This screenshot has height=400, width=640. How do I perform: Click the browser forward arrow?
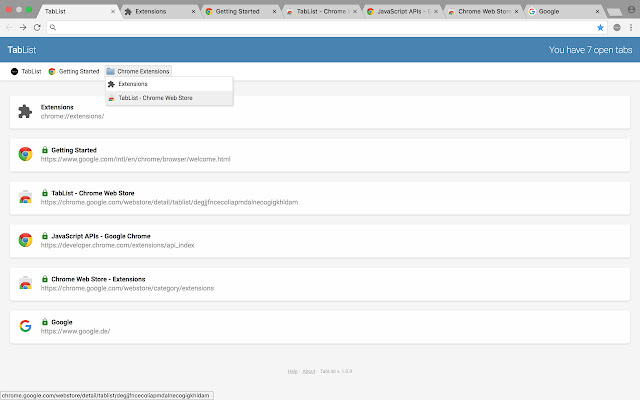click(x=23, y=27)
